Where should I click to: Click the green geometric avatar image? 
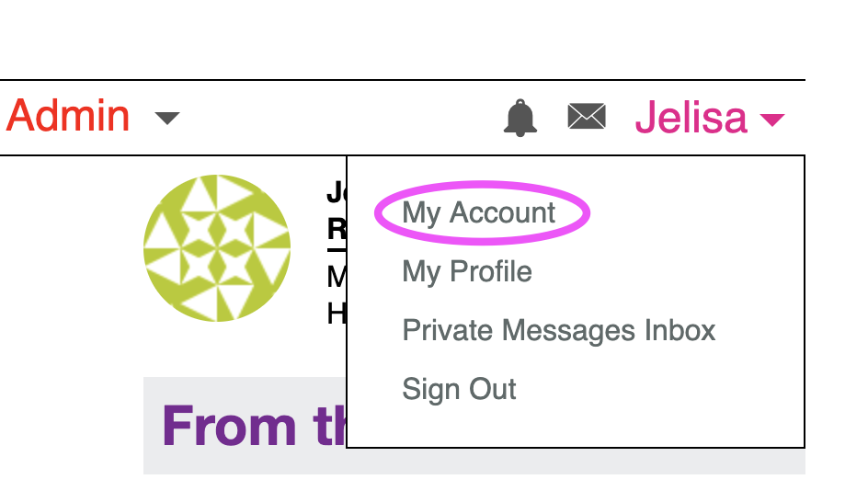tap(217, 248)
